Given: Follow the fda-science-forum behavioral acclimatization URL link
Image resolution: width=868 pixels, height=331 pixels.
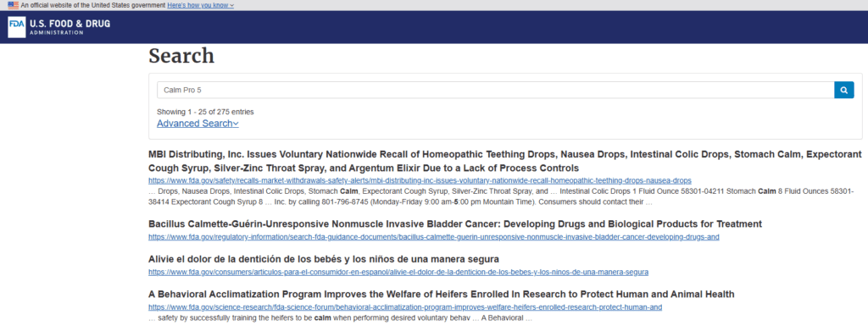Looking at the screenshot, I should tap(405, 307).
